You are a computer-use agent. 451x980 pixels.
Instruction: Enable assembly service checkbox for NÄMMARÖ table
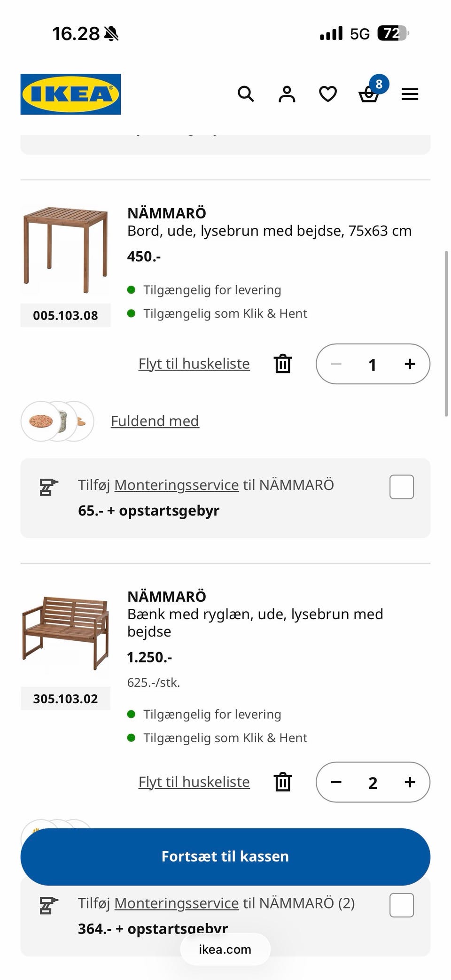(401, 487)
